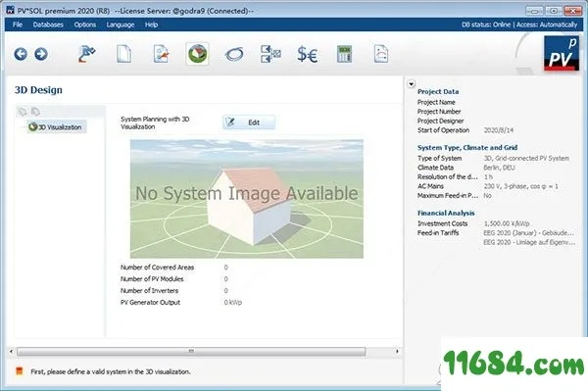Open the Plans and Parts List icon

tap(270, 54)
